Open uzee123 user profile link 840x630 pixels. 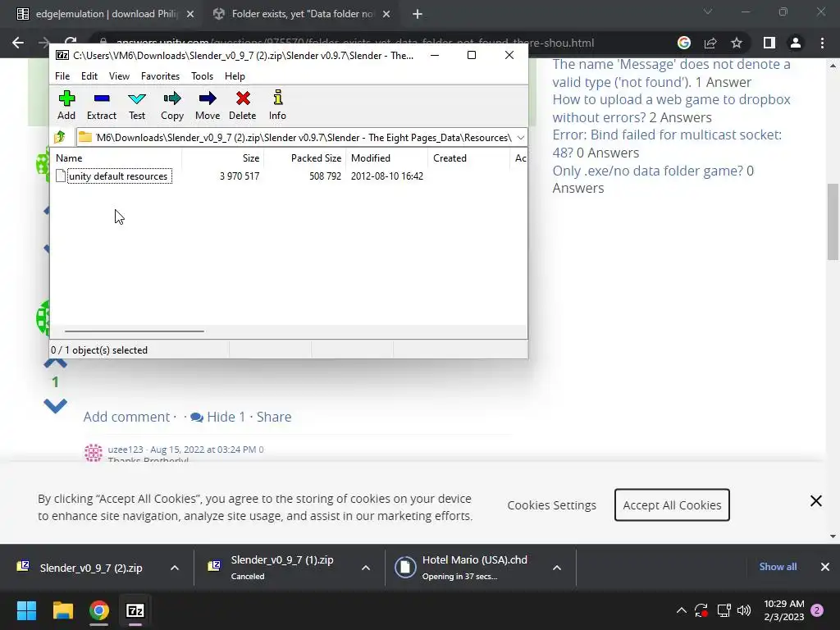pos(126,450)
